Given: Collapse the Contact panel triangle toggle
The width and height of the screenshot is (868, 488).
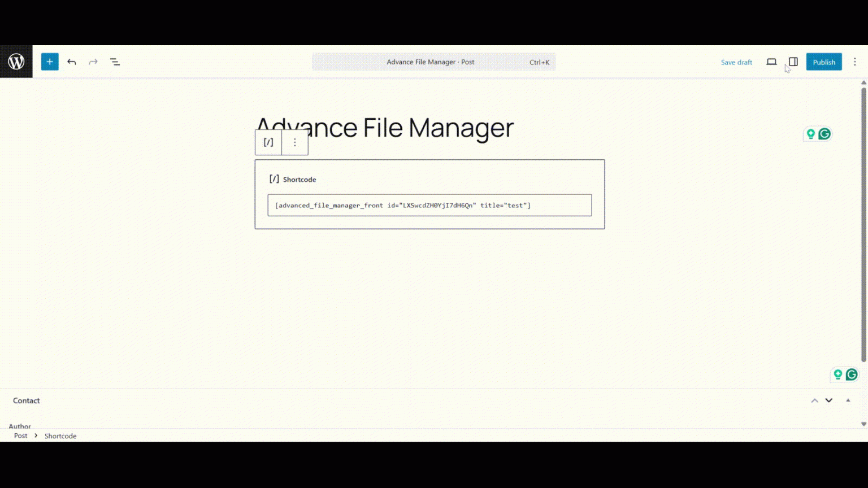Looking at the screenshot, I should pos(848,400).
